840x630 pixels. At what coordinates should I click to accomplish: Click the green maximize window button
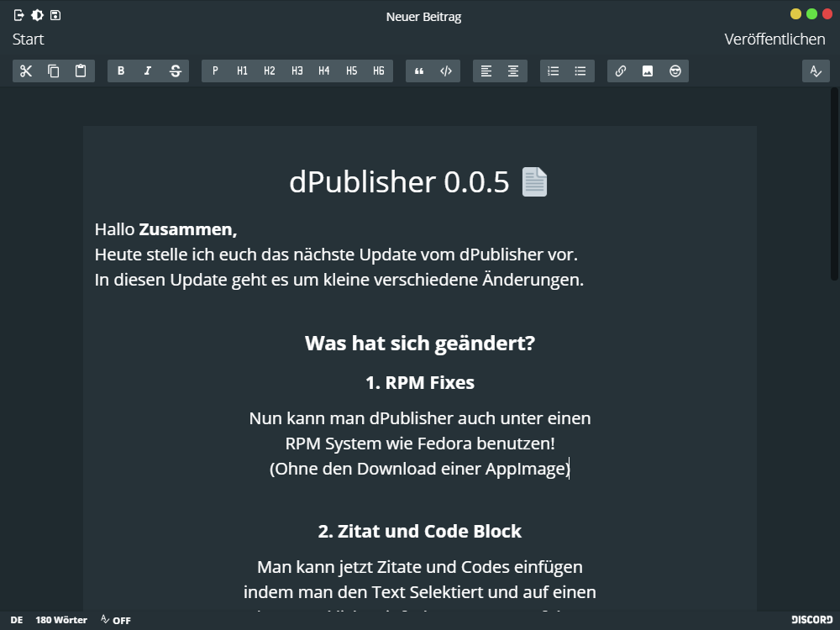pyautogui.click(x=812, y=14)
